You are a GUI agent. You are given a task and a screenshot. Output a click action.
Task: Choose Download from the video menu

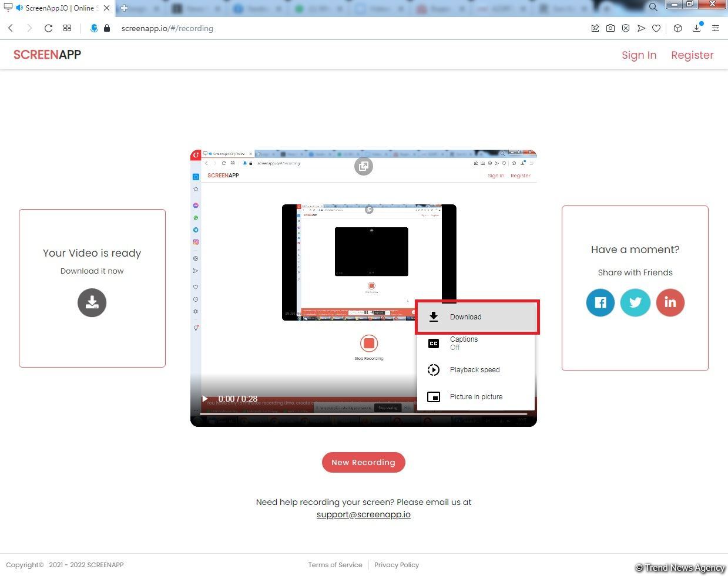(478, 317)
